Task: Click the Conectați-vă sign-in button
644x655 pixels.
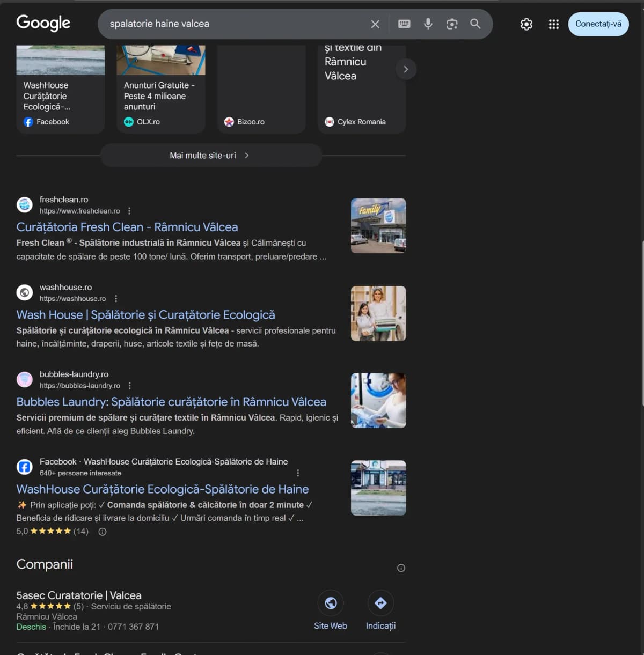Action: (598, 24)
